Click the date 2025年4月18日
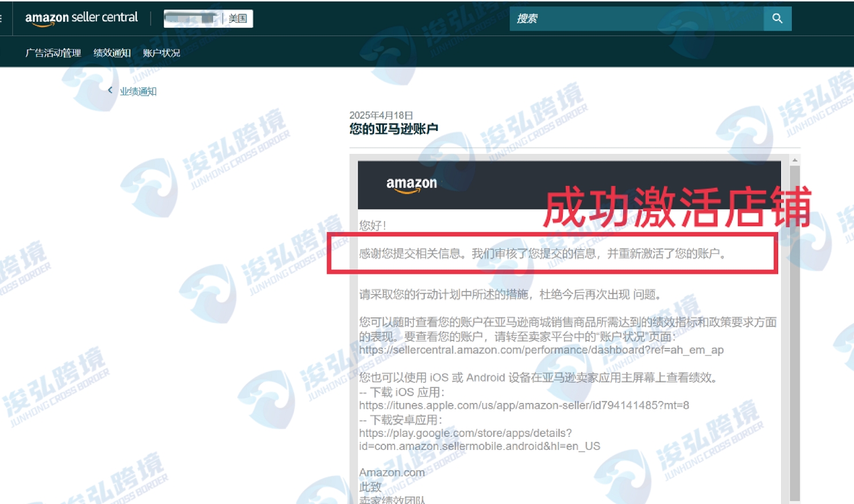The height and width of the screenshot is (504, 854). [381, 115]
